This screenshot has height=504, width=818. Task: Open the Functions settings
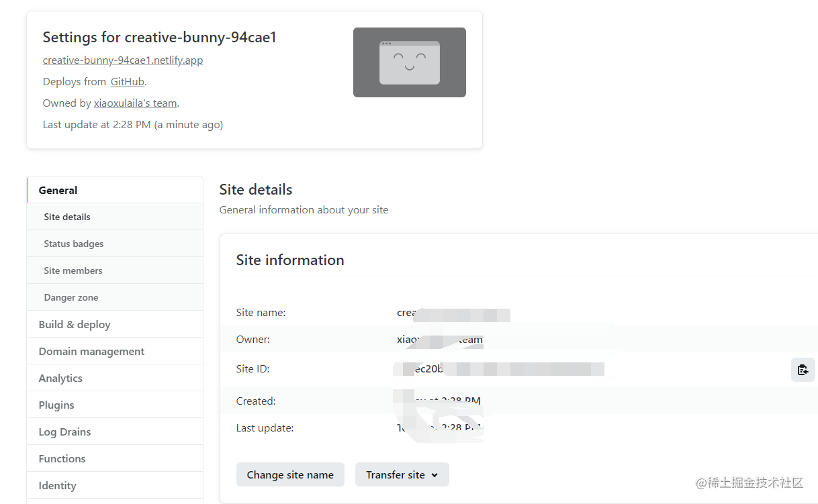coord(115,458)
